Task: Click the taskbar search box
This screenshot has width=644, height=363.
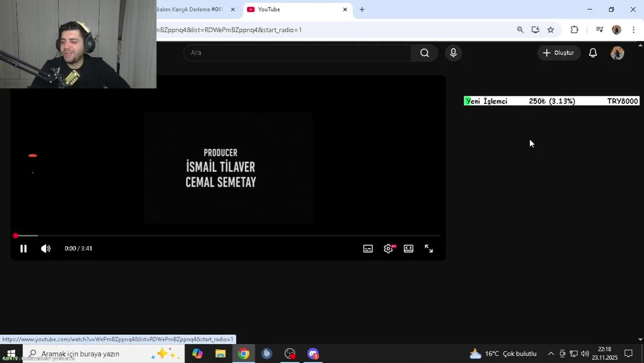Action: pos(103,353)
